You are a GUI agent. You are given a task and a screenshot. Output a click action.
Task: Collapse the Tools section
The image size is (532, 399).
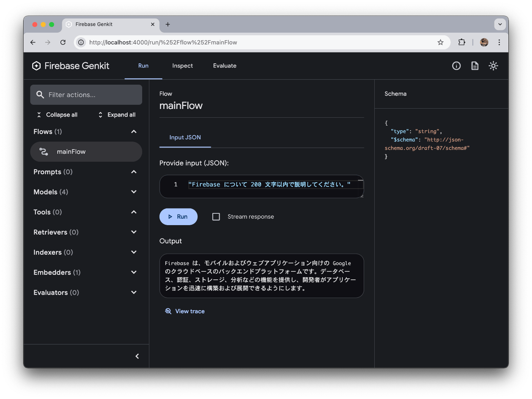[134, 212]
